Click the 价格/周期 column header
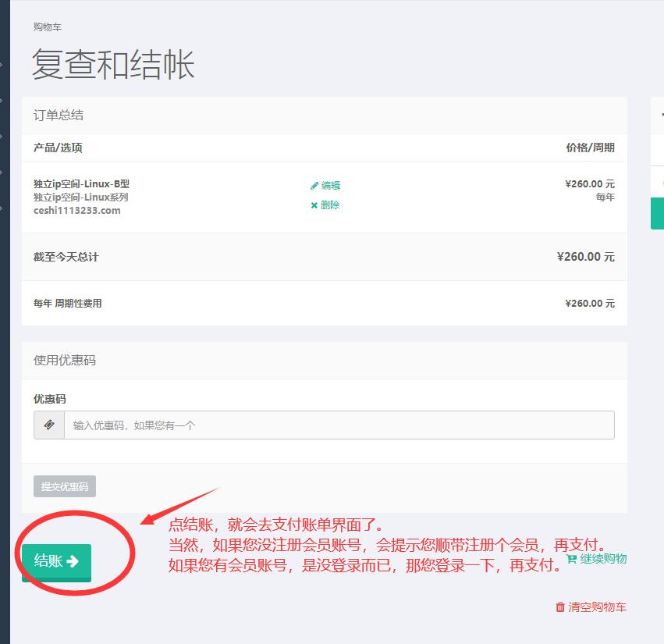This screenshot has height=644, width=664. (x=591, y=148)
